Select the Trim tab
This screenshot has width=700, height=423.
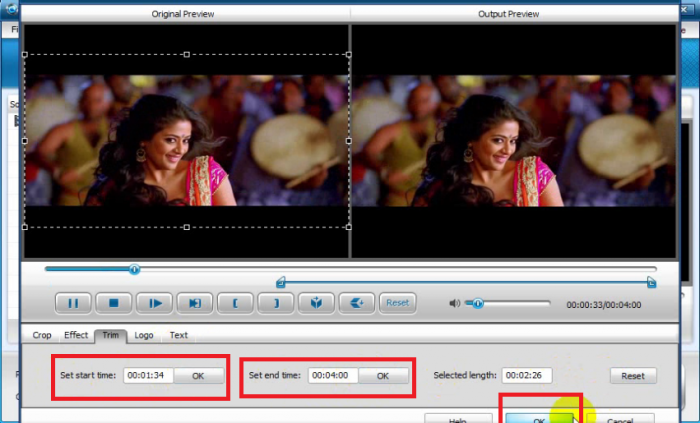point(111,335)
